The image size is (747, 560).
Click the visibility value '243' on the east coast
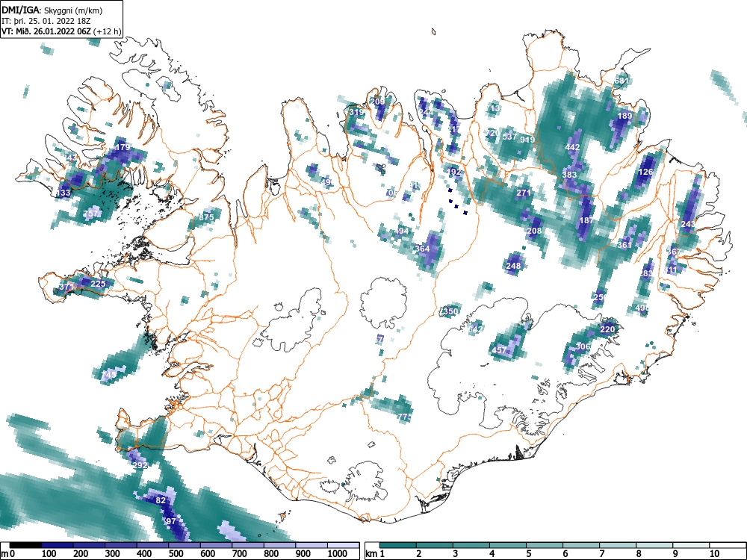(x=688, y=224)
